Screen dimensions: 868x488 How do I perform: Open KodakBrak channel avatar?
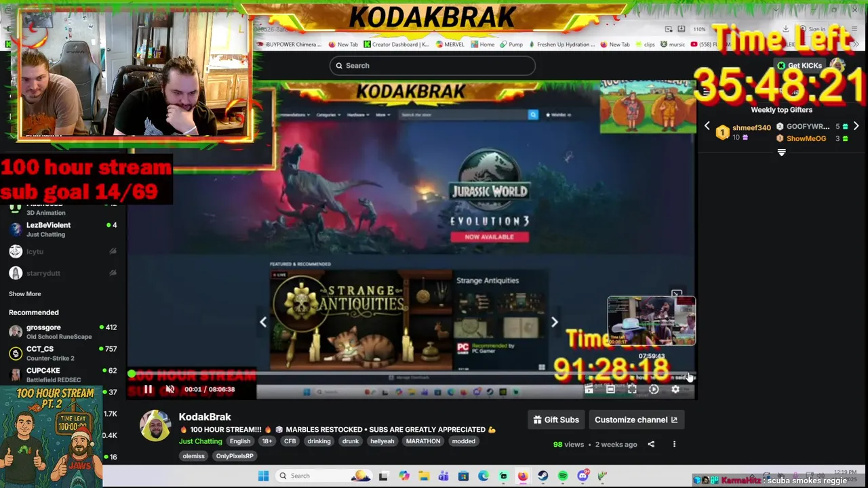click(155, 426)
